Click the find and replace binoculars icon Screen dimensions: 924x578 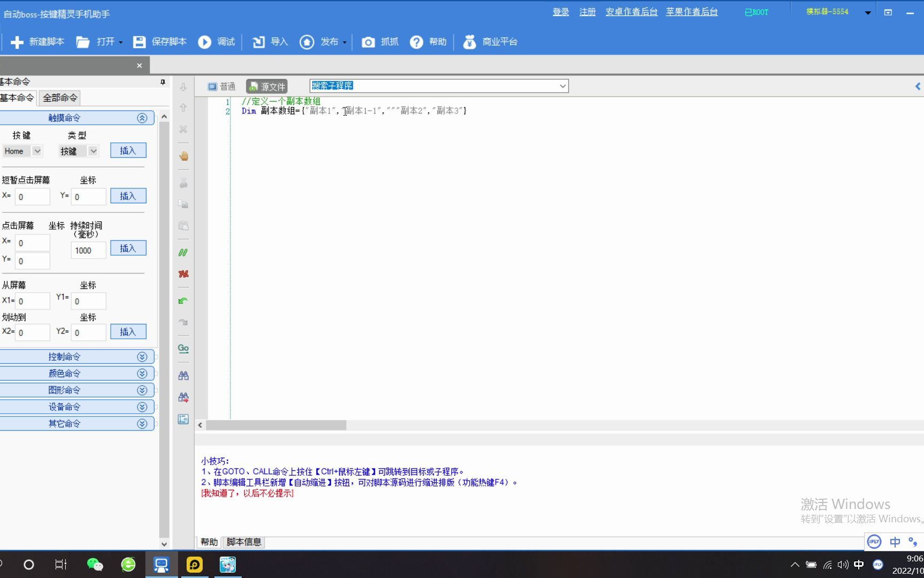183,397
